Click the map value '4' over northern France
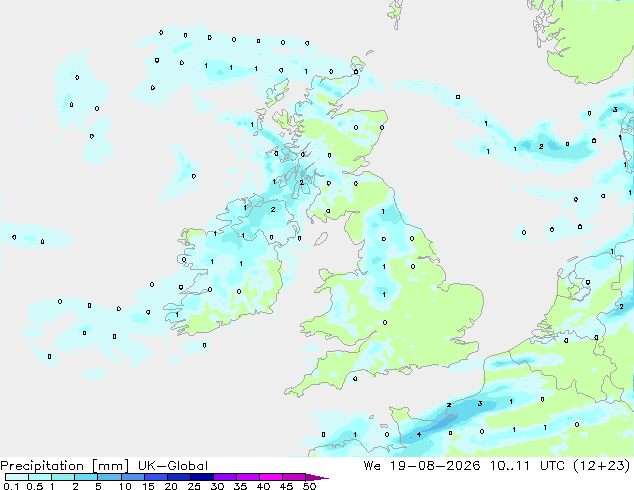Image resolution: width=634 pixels, height=490 pixels. point(419,435)
